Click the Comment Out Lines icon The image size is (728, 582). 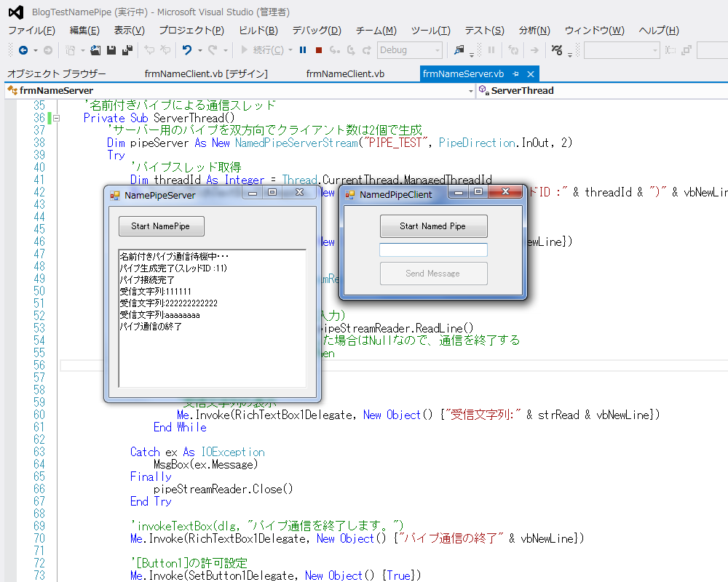[x=149, y=49]
